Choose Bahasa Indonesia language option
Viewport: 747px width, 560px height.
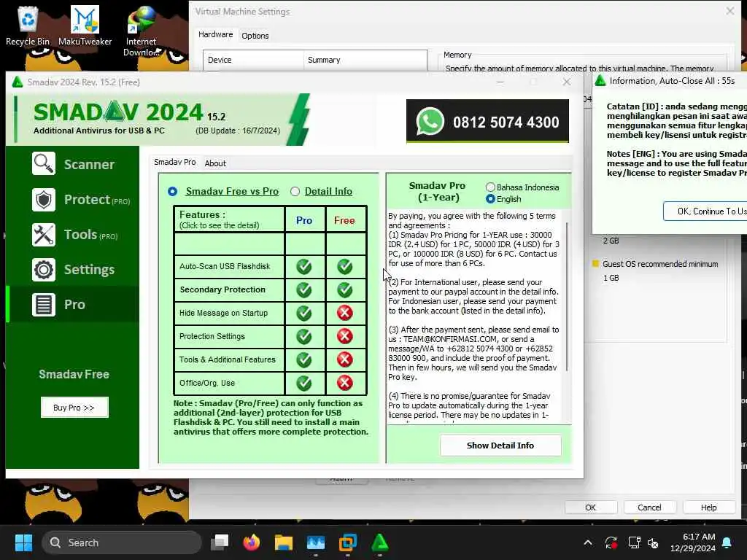[x=490, y=187]
